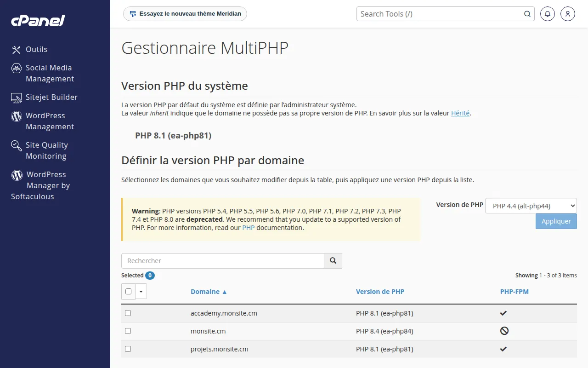Click the magnifier icon in Search Tools
Image resolution: width=588 pixels, height=368 pixels.
[527, 14]
